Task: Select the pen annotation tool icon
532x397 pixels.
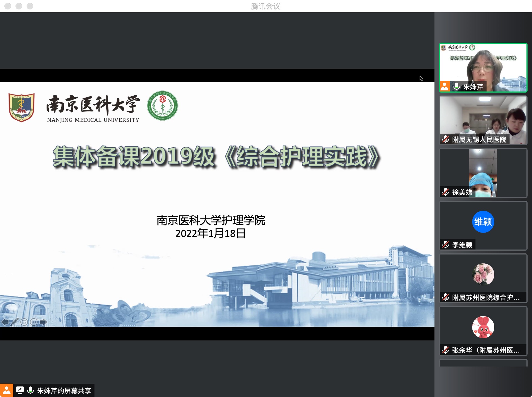Action: tap(14, 322)
